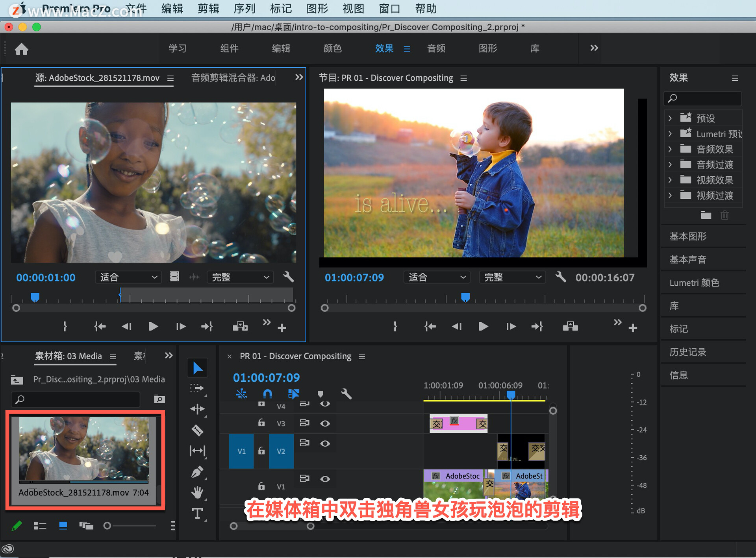Select the Track Select Forward tool
Screen dimensions: 756x558
tap(197, 388)
